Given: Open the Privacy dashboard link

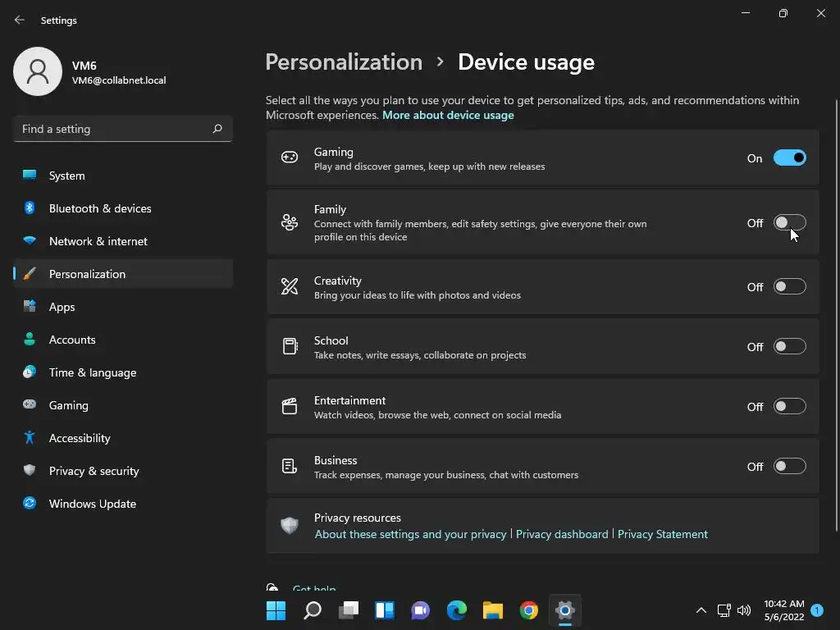Looking at the screenshot, I should click(562, 534).
